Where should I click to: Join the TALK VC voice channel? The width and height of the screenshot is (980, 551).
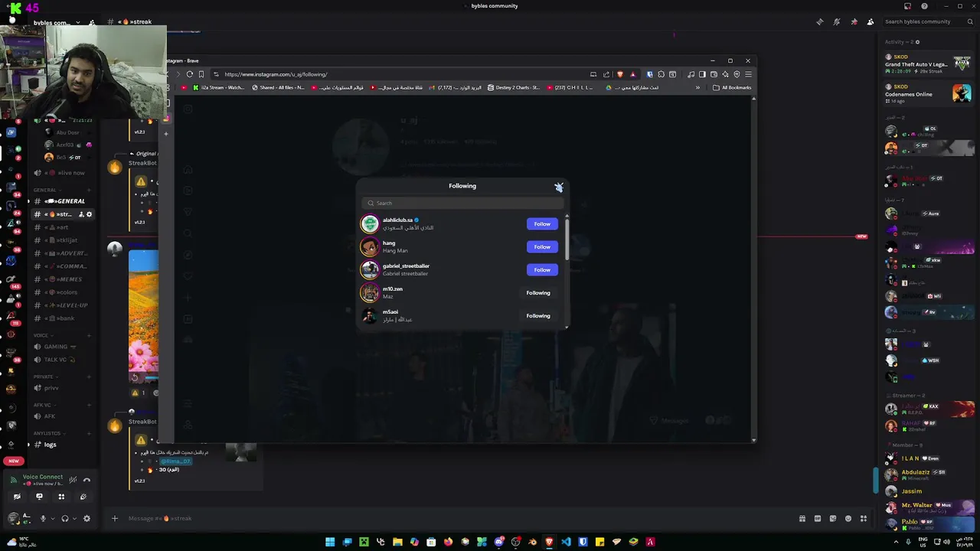point(63,360)
